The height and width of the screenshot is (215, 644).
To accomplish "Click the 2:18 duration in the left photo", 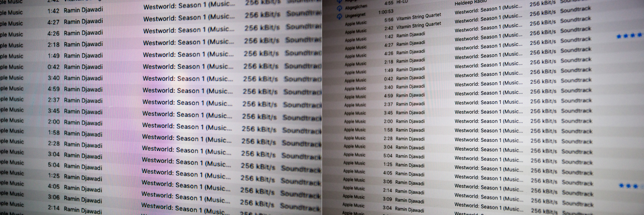I will (53, 45).
